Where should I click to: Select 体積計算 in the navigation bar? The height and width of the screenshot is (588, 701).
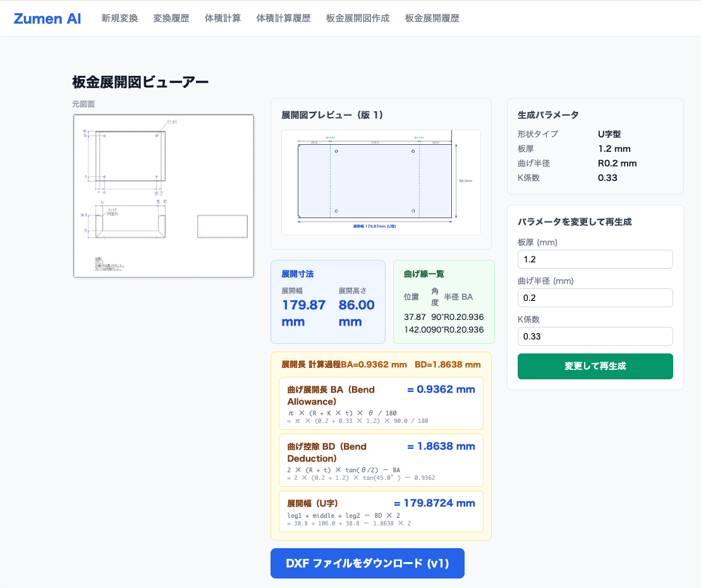(222, 18)
